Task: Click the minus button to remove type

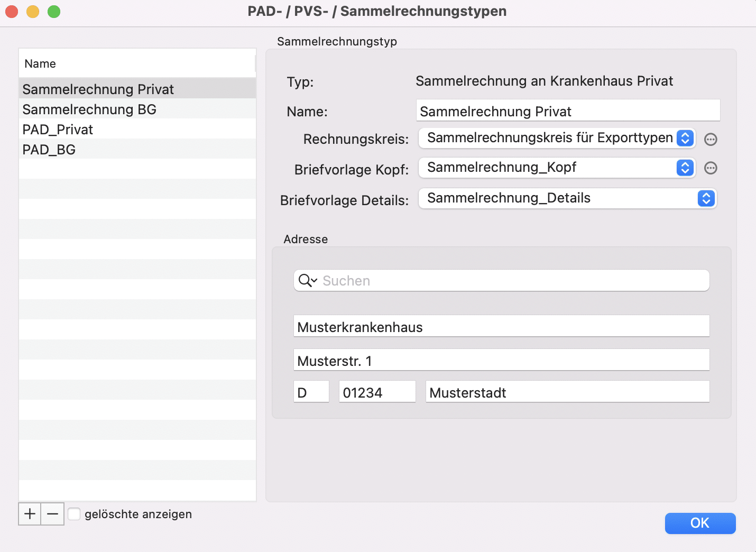Action: [53, 514]
